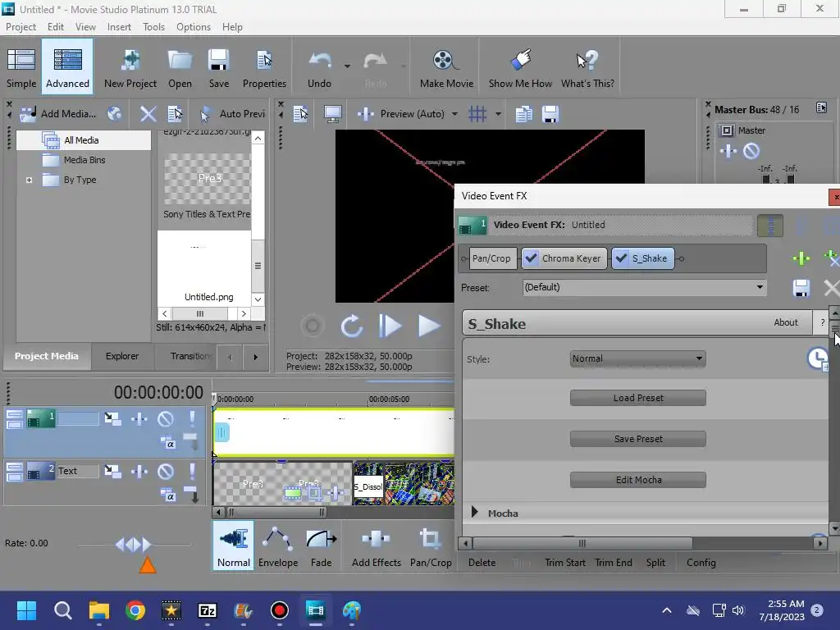Toggle Chroma Keyer effect checkbox
840x630 pixels.
click(531, 258)
